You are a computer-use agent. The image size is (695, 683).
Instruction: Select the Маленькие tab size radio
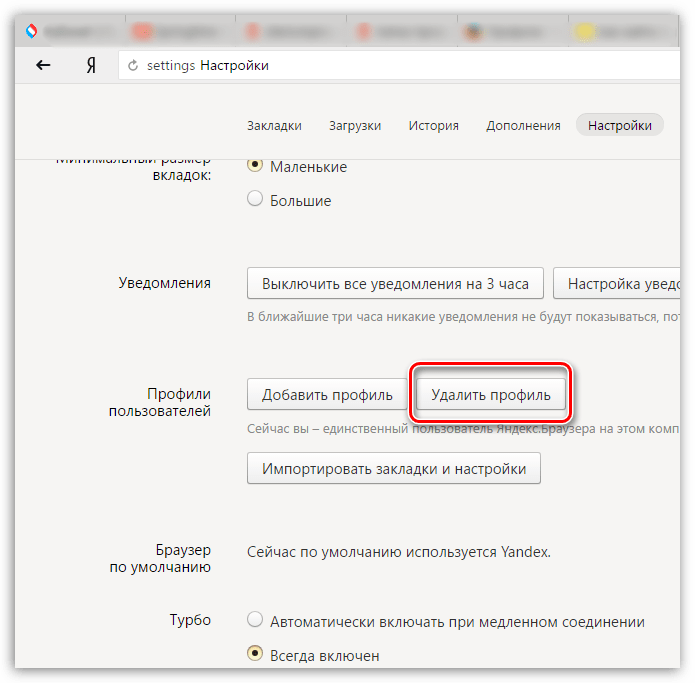coord(255,165)
